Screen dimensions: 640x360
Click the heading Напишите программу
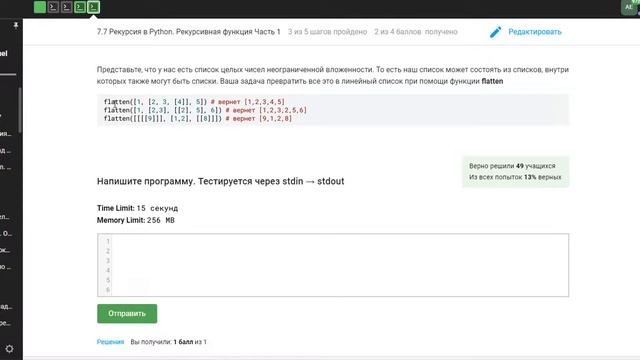click(220, 181)
